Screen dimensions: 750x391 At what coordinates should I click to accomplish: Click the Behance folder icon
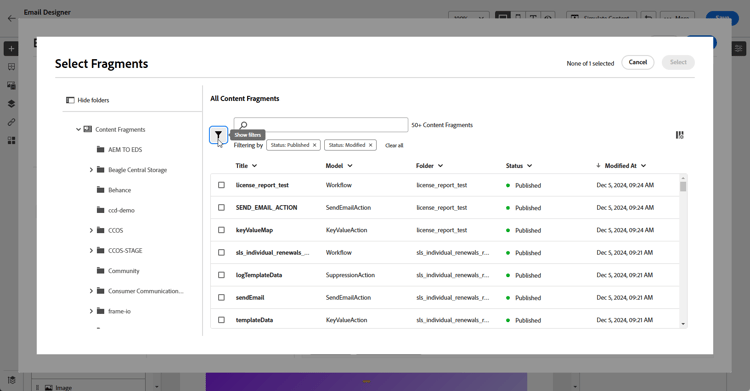pos(100,190)
